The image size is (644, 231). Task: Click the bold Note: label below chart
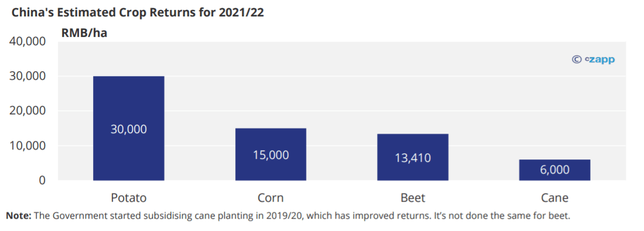pyautogui.click(x=19, y=215)
